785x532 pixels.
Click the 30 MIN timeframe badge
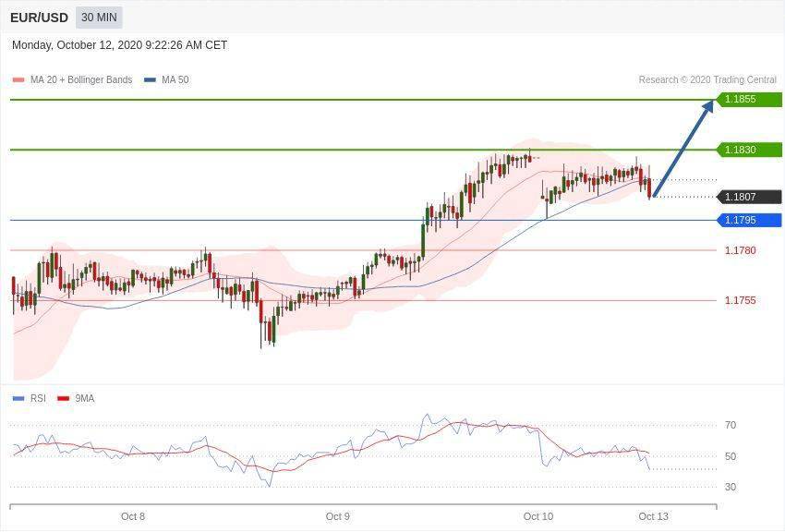[x=99, y=18]
